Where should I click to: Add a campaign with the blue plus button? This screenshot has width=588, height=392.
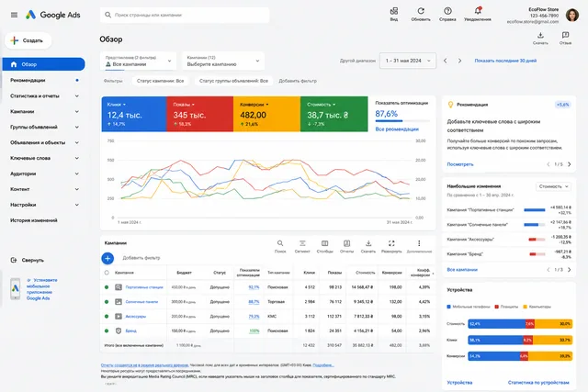tap(107, 258)
